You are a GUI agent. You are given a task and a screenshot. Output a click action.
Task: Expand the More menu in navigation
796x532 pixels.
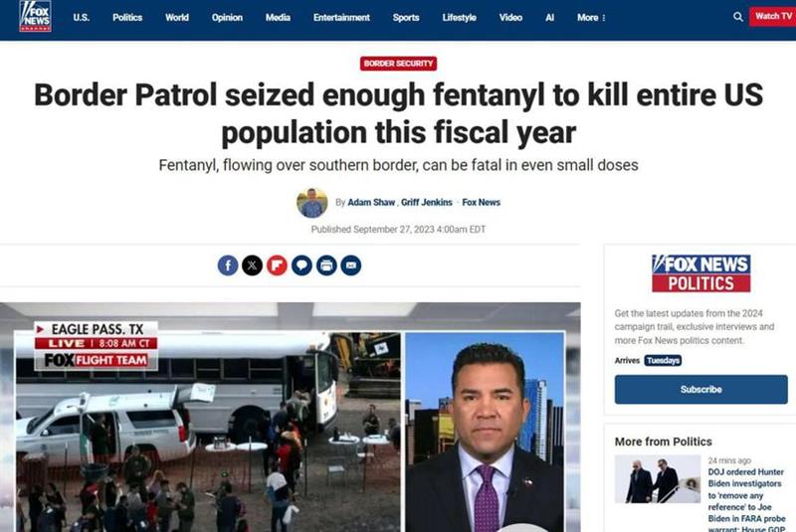(591, 17)
